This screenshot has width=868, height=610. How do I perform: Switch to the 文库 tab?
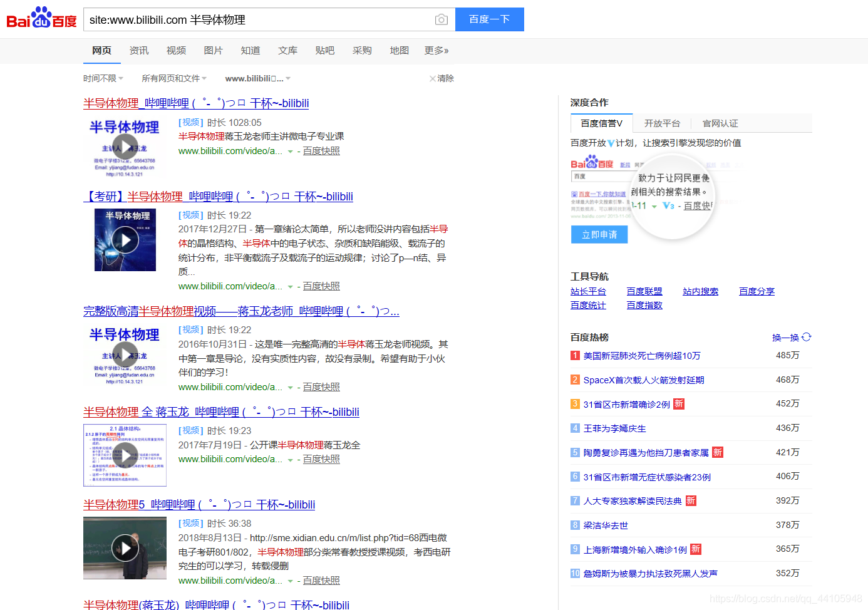click(288, 50)
